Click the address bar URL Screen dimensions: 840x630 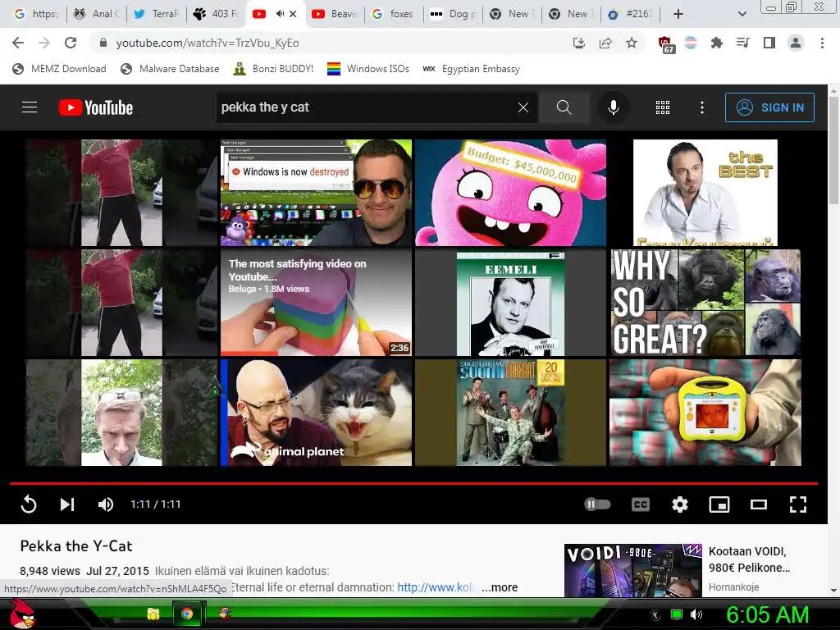click(x=208, y=43)
